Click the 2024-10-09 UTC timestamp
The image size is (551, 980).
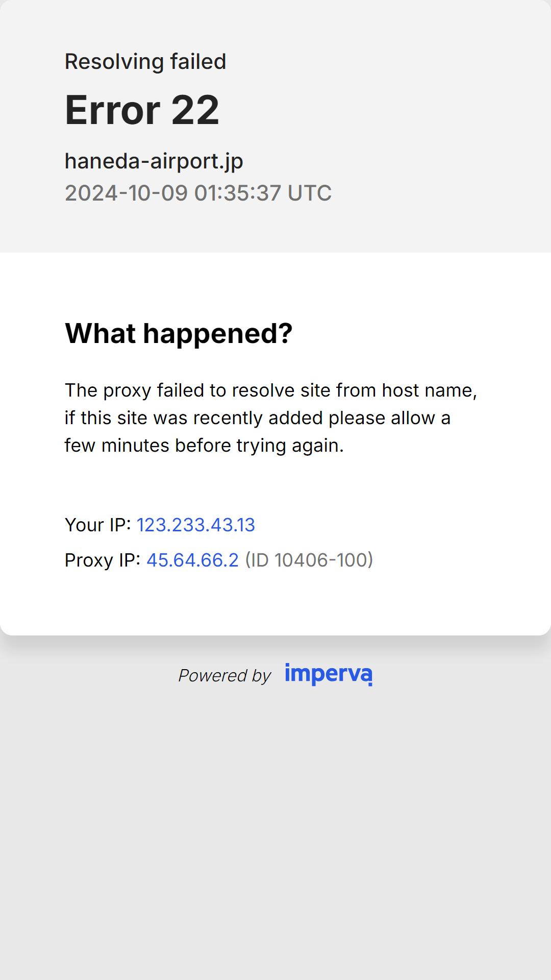point(198,193)
